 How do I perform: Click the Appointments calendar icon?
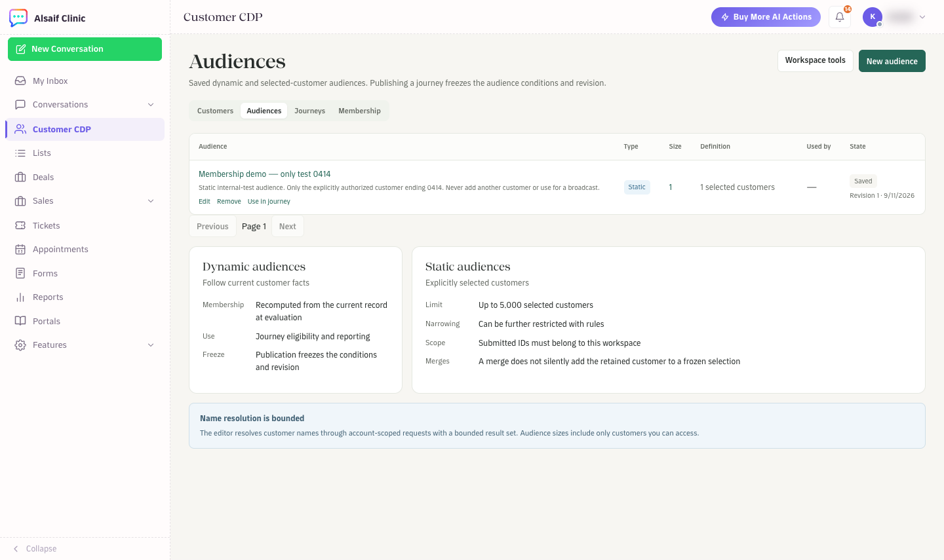[20, 250]
